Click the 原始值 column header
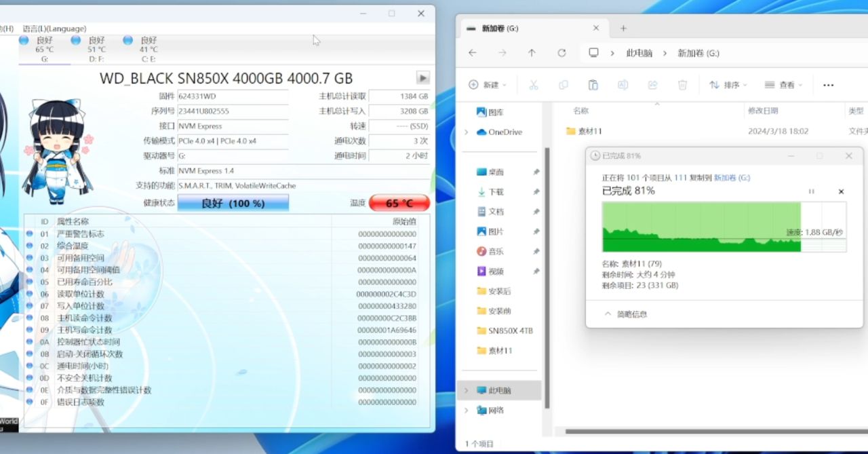Image resolution: width=868 pixels, height=454 pixels. coord(404,221)
